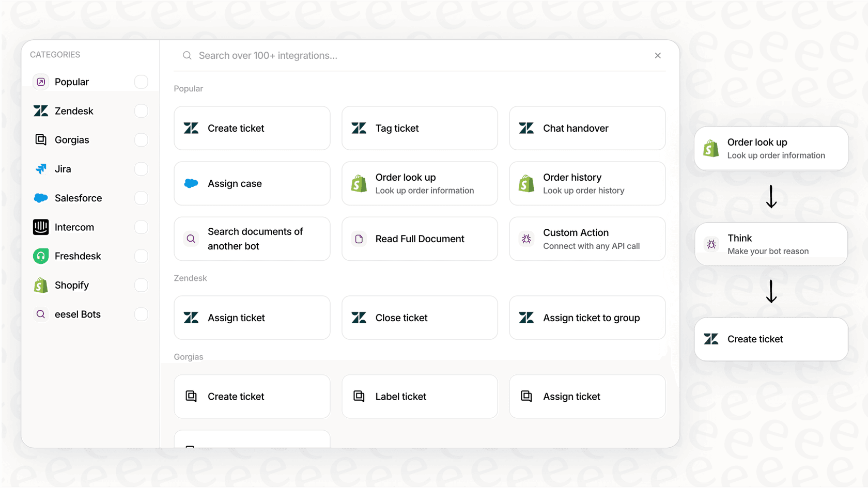Click the document icon on Read Full Document
Viewport: 868px width, 488px height.
[x=359, y=239]
